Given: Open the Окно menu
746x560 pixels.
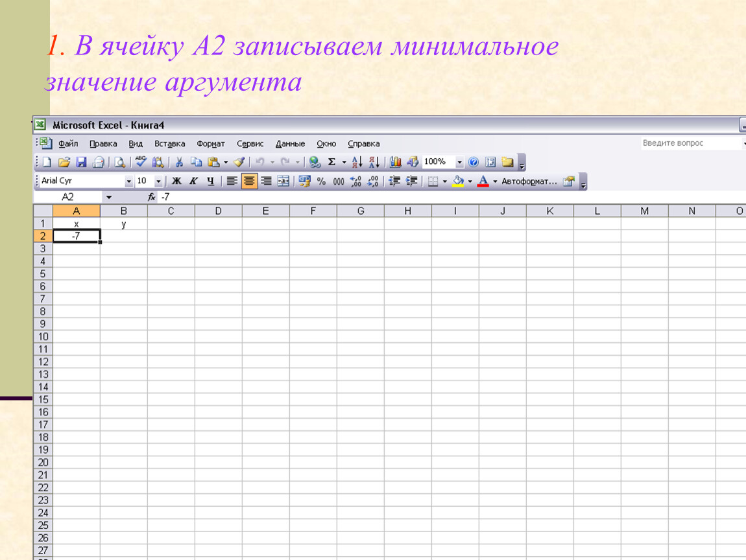Looking at the screenshot, I should pos(326,144).
